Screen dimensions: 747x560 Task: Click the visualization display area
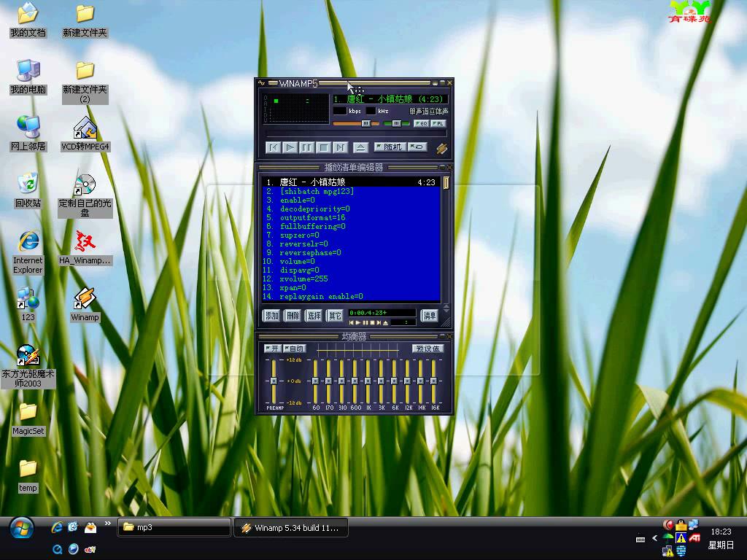point(296,109)
